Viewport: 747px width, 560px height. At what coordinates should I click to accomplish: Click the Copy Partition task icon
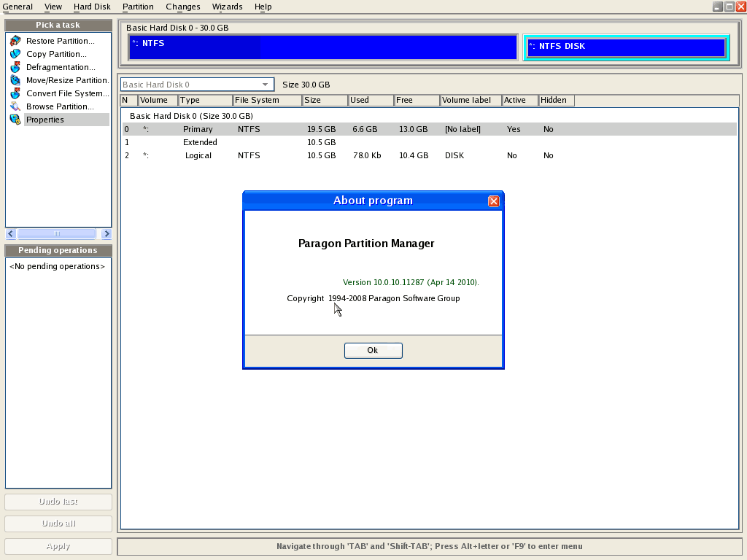15,54
